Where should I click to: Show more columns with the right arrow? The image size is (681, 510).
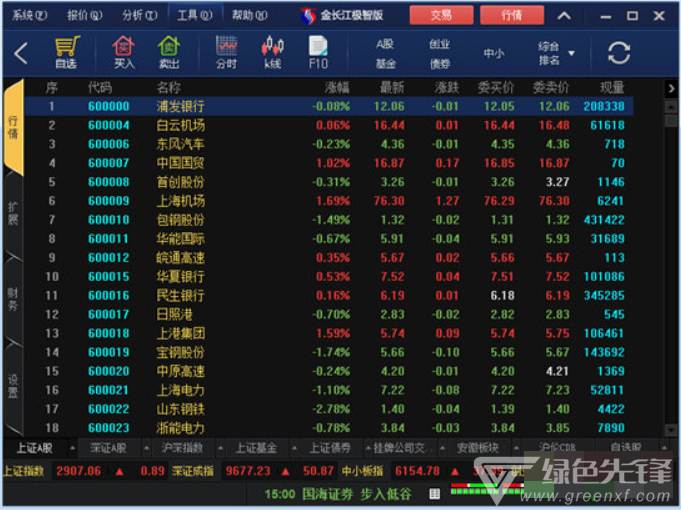[671, 89]
